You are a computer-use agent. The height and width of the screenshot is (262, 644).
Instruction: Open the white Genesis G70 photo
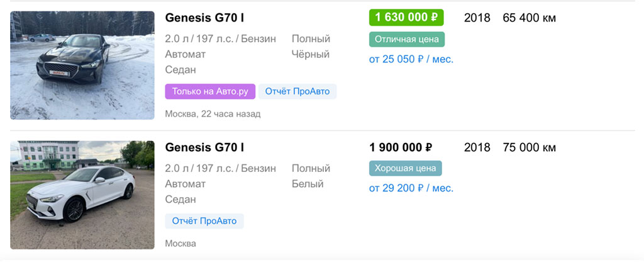[82, 195]
